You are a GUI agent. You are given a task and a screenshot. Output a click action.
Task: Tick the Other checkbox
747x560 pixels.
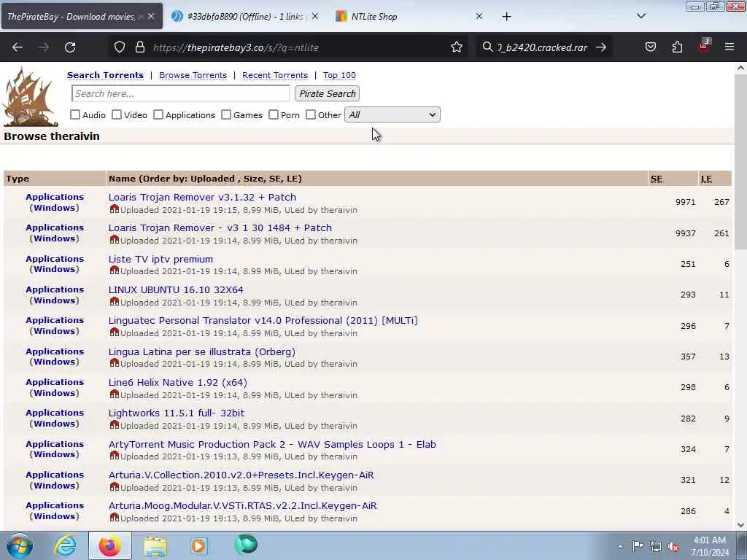(311, 114)
